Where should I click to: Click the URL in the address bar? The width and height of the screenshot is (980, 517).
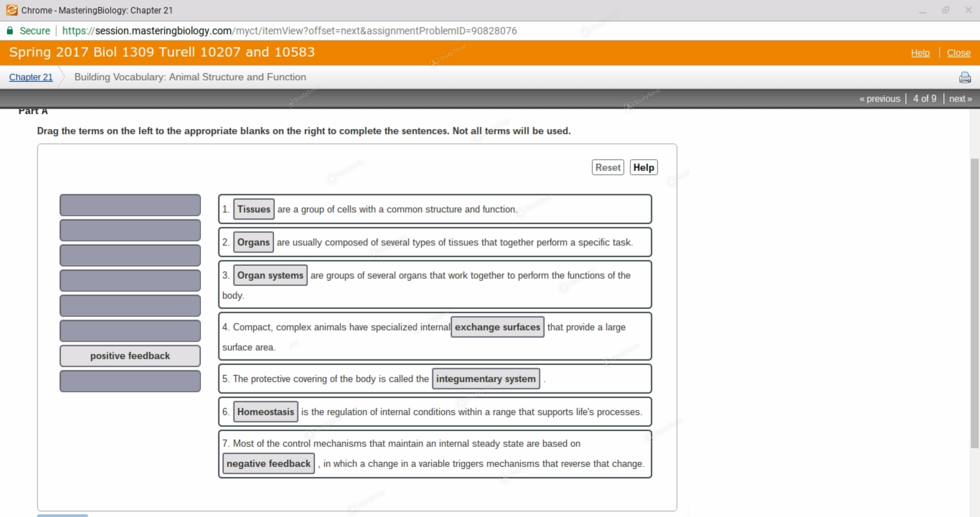tap(289, 31)
